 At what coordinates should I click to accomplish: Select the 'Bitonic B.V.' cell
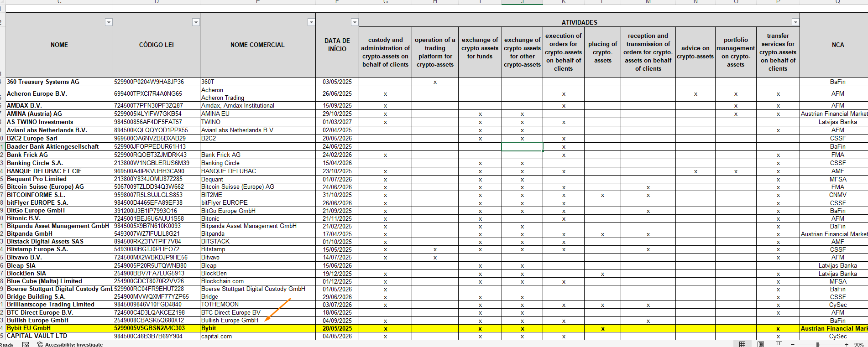click(59, 218)
